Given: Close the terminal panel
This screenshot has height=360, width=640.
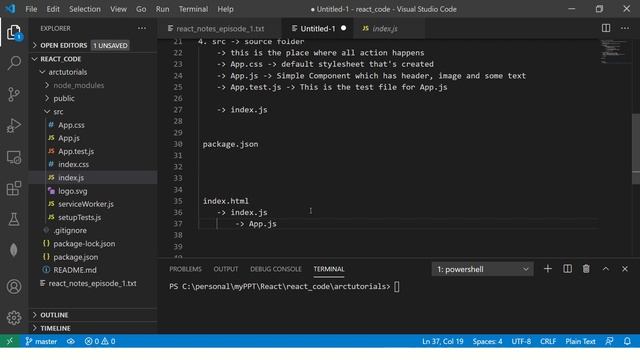Looking at the screenshot, I should click(x=625, y=269).
